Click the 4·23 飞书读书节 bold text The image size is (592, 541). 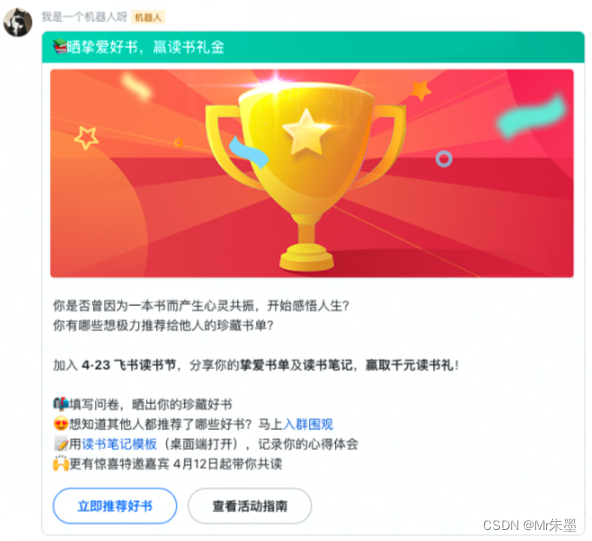tap(129, 365)
